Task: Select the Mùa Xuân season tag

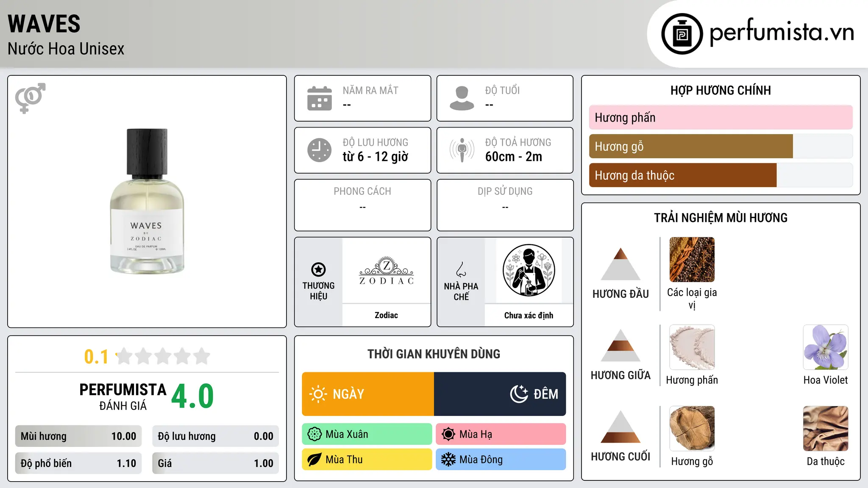Action: (x=367, y=434)
